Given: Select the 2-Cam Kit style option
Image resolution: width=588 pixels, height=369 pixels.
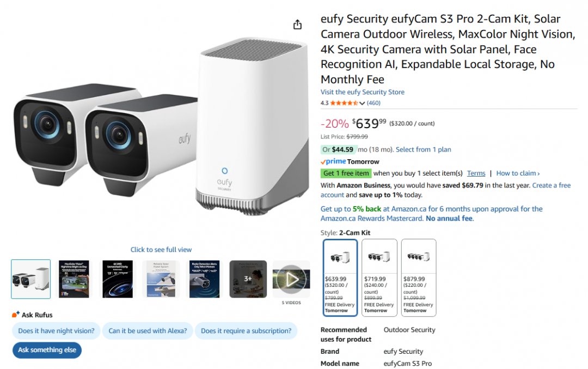Looking at the screenshot, I should (340, 278).
